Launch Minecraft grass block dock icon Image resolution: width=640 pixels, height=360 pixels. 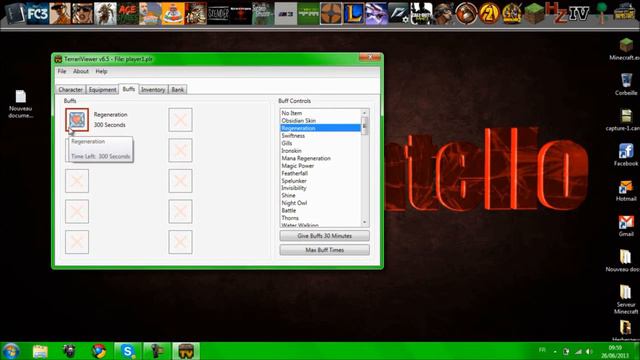click(x=534, y=14)
